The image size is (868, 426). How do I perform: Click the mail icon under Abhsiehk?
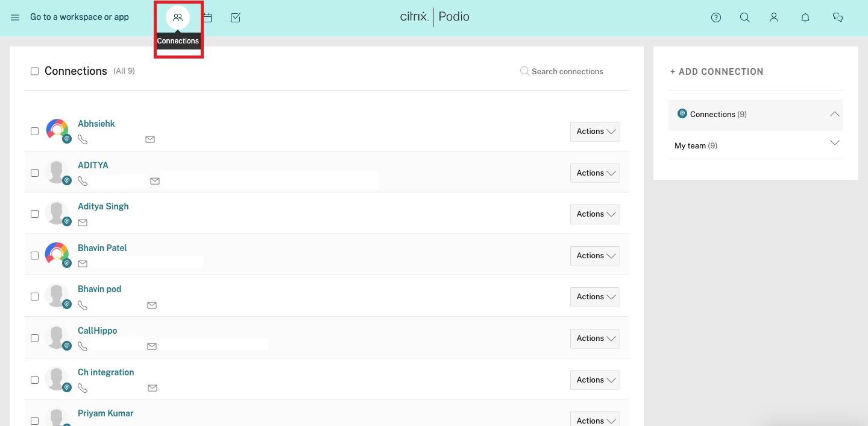(x=150, y=139)
